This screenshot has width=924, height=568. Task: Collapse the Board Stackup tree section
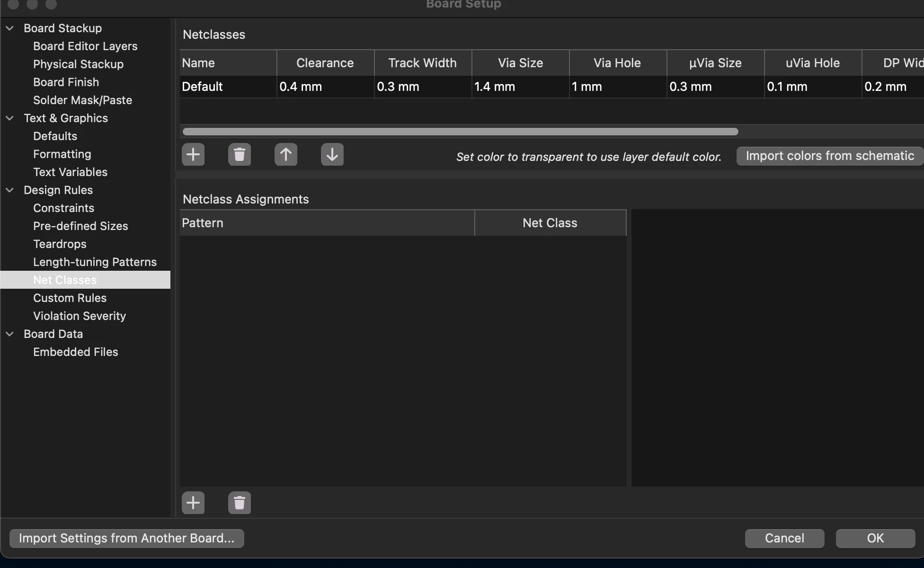9,28
